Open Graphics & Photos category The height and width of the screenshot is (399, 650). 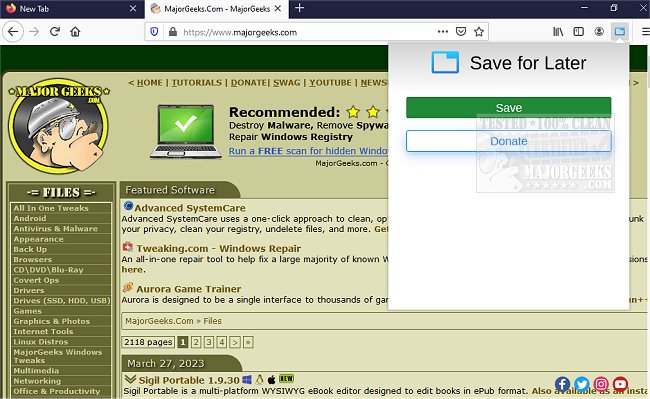51,321
